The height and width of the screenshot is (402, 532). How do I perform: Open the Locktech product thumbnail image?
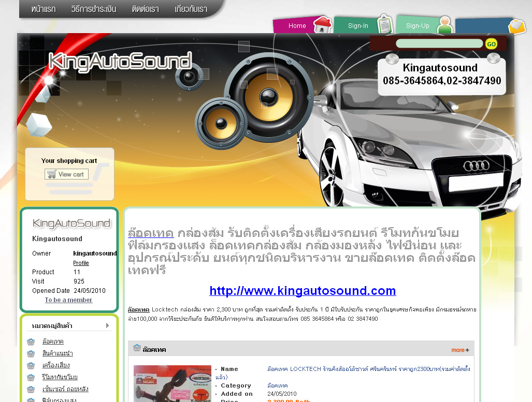pos(172,383)
